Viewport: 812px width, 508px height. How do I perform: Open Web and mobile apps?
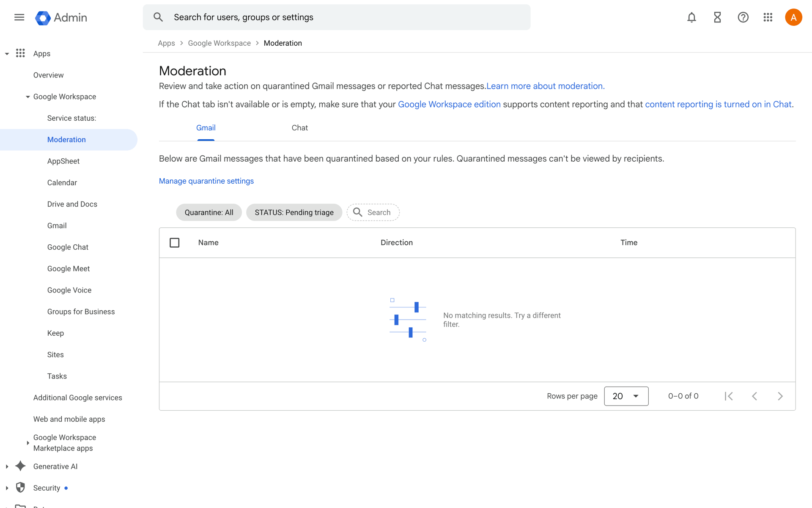pos(69,419)
